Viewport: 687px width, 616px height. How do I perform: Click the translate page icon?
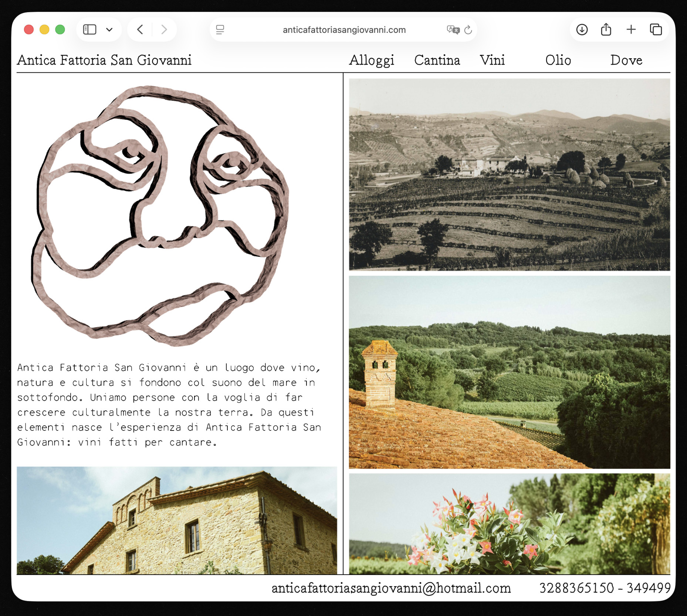pos(453,30)
